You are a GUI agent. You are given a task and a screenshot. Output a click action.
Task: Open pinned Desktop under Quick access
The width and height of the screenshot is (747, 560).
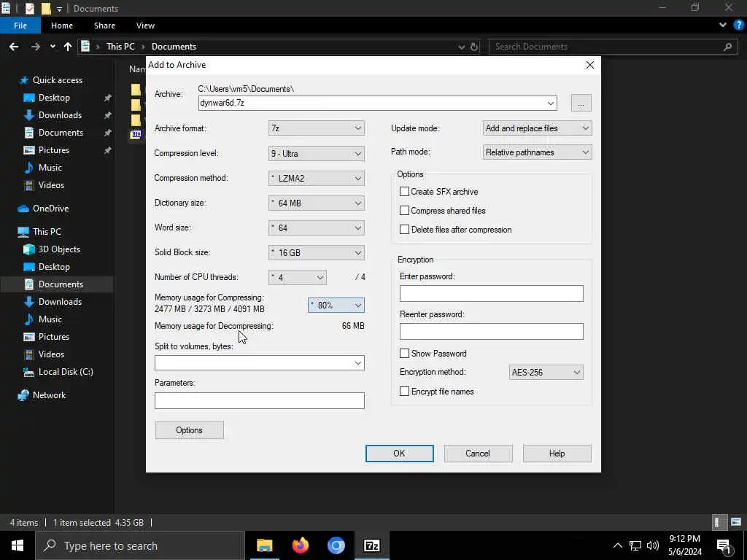point(54,98)
